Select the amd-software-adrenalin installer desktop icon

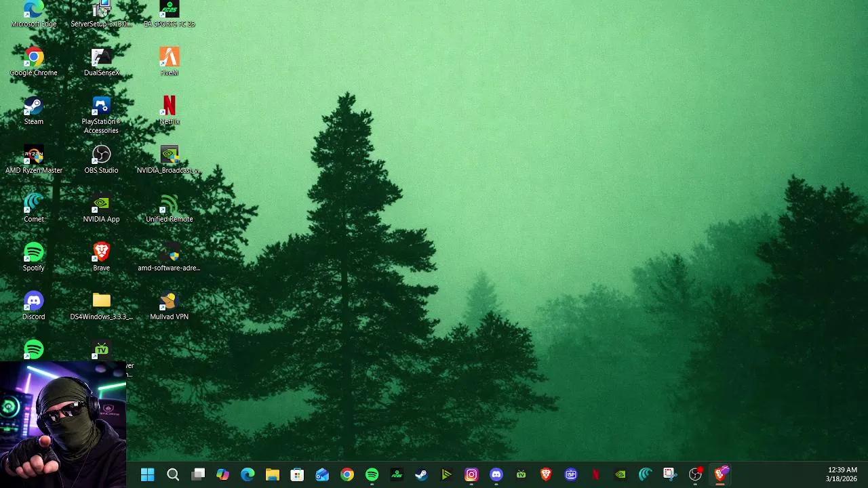point(170,257)
